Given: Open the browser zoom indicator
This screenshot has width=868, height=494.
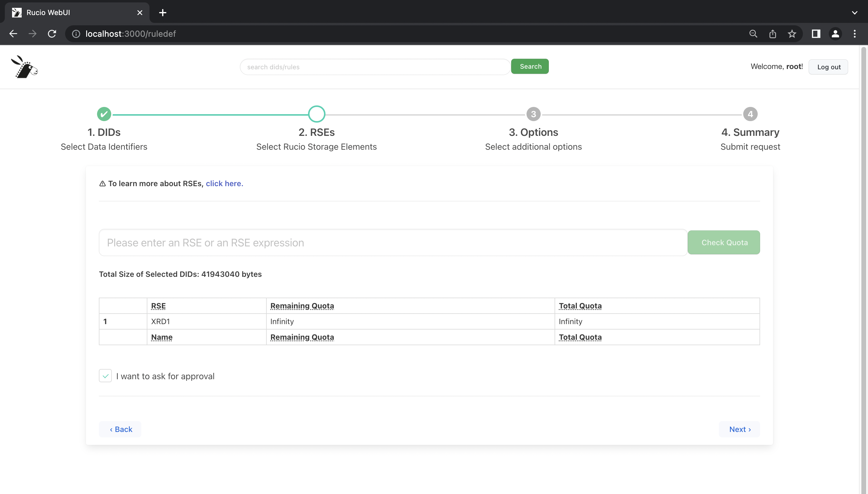Looking at the screenshot, I should coord(753,34).
